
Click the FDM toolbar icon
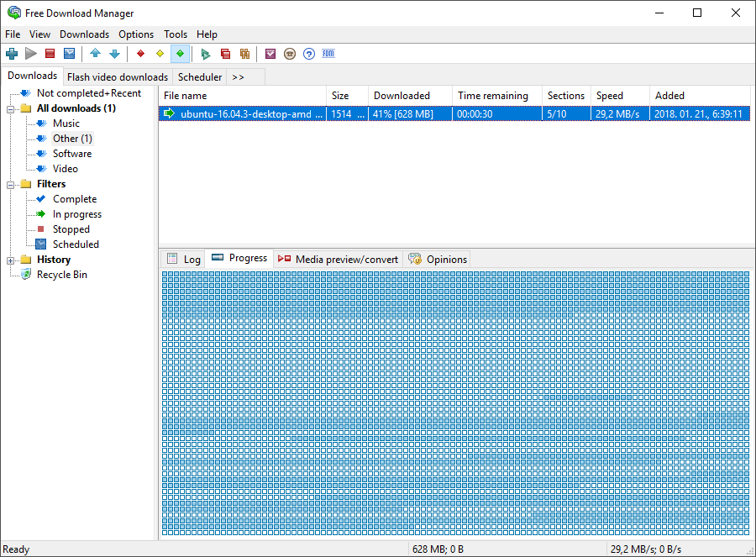pyautogui.click(x=328, y=54)
